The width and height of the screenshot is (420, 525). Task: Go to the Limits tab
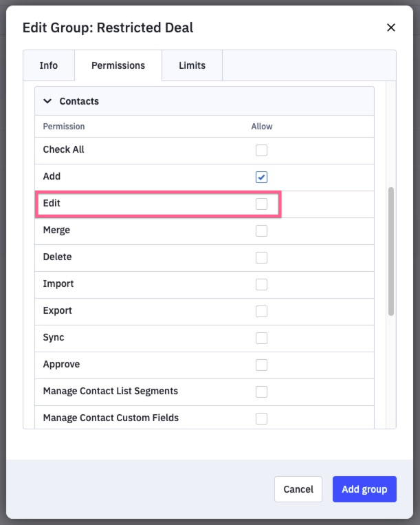click(x=192, y=65)
